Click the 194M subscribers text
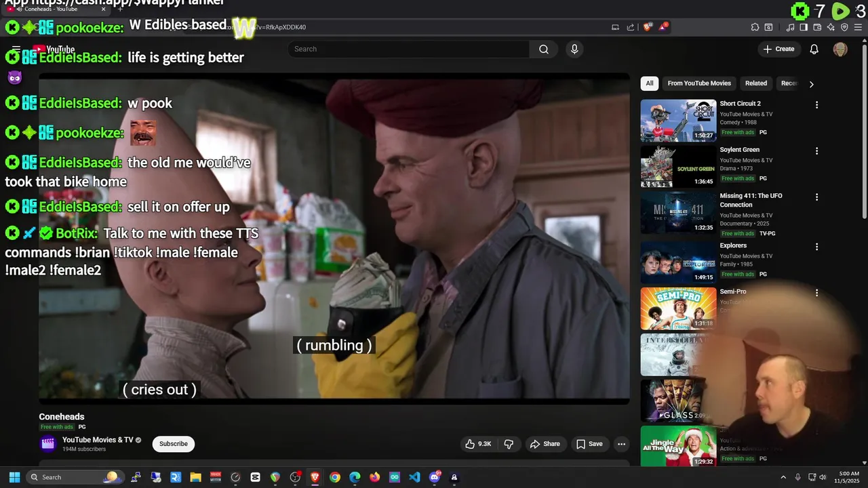Viewport: 868px width, 488px height. point(84,449)
